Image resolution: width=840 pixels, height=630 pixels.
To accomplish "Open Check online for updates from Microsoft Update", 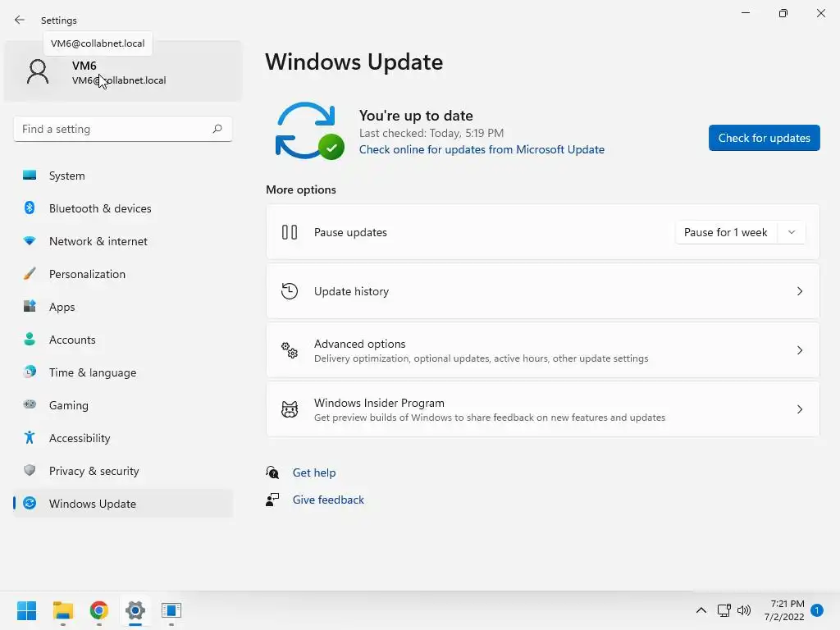I will (x=482, y=149).
